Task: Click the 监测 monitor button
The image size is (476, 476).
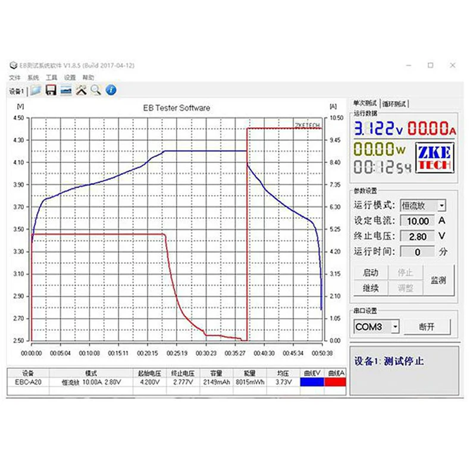Action: click(x=439, y=280)
